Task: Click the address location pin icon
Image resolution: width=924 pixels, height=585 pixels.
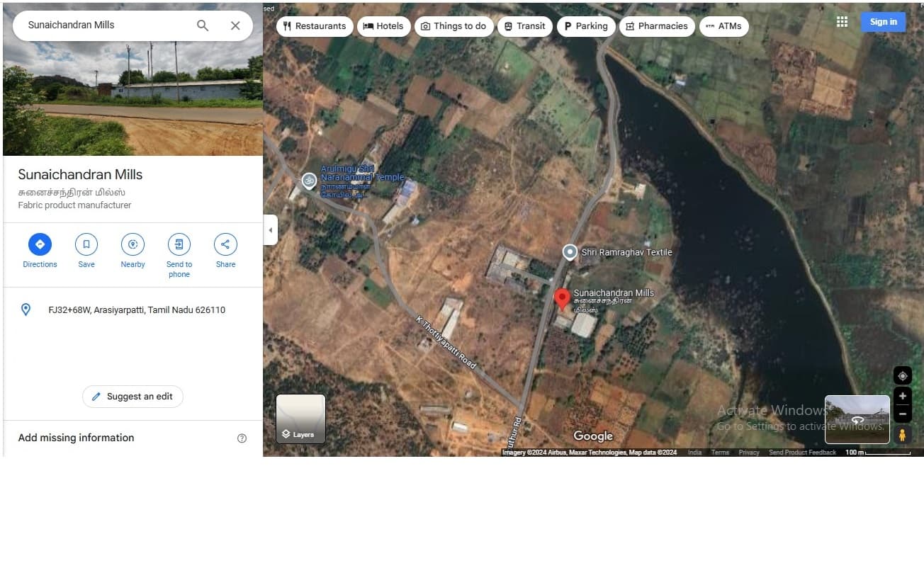Action: pos(26,309)
